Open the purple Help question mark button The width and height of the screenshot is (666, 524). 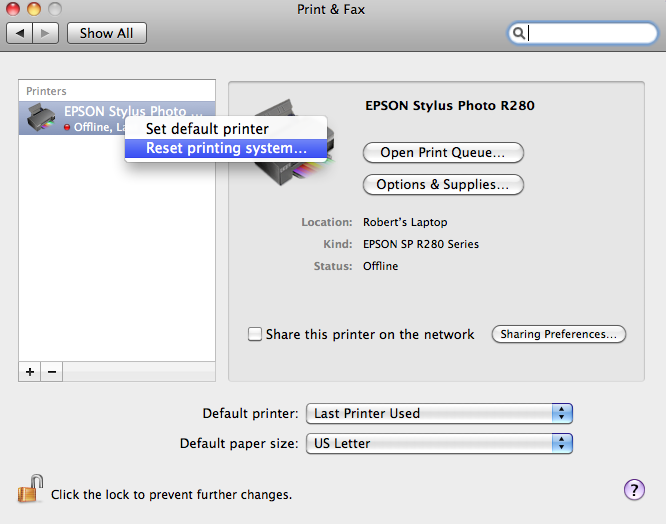[x=634, y=489]
